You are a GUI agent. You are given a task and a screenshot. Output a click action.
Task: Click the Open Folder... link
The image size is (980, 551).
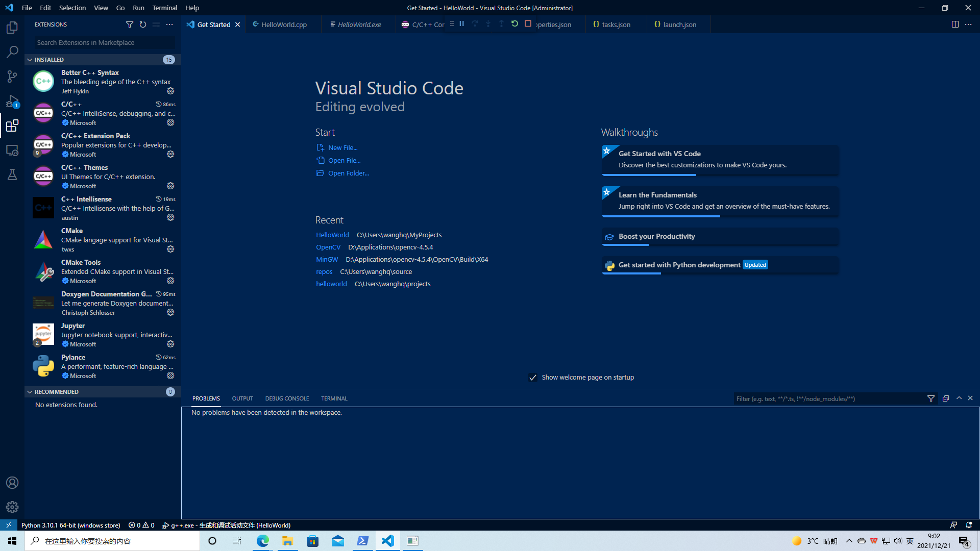pos(348,173)
